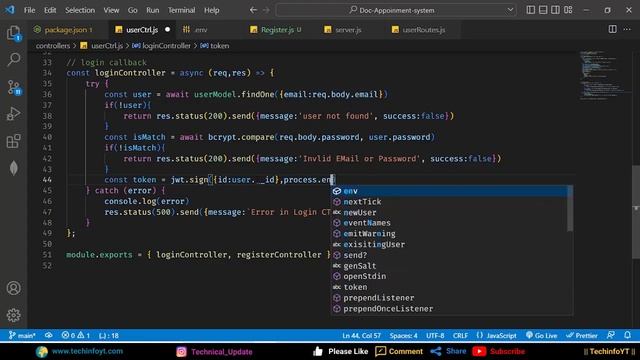Select the eventNames suggestion

[449, 223]
